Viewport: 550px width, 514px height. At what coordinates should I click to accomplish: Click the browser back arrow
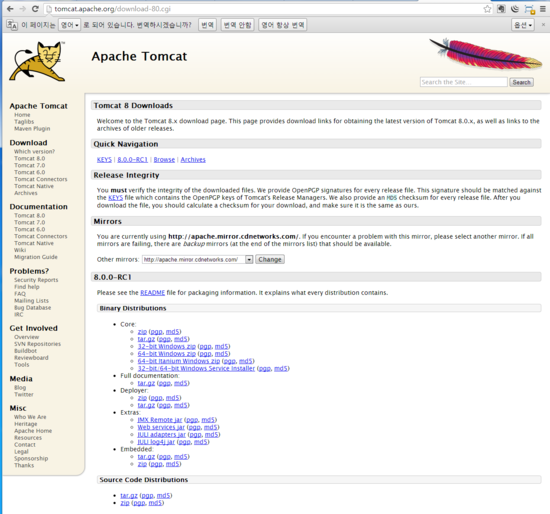10,9
